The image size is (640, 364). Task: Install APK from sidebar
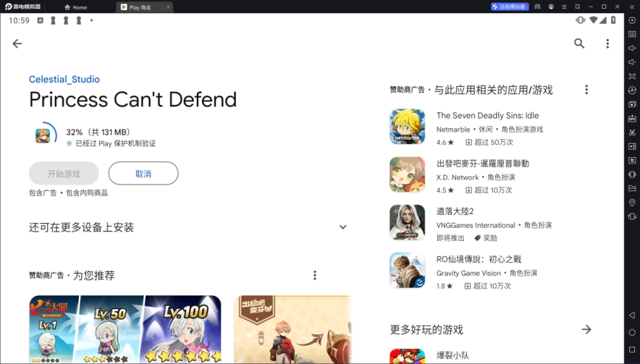point(632,118)
